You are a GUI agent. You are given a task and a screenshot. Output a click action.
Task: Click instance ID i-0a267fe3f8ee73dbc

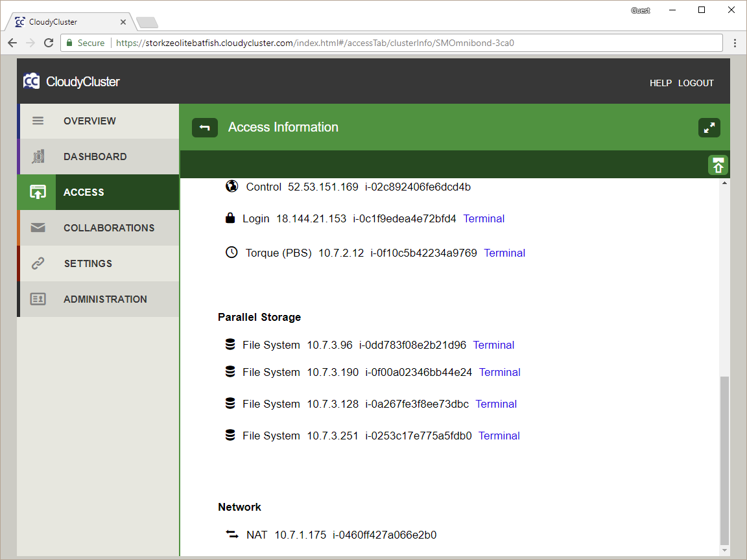tap(417, 404)
